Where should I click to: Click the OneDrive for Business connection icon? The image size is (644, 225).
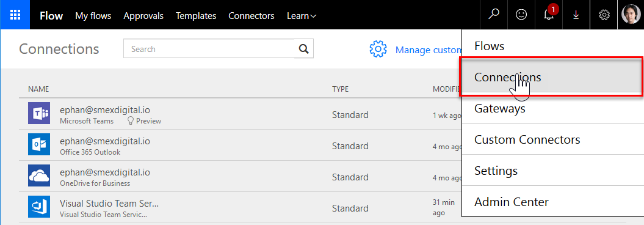point(39,175)
